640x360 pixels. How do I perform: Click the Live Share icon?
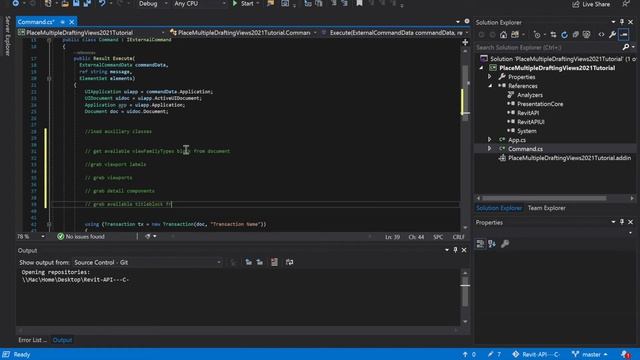point(576,4)
